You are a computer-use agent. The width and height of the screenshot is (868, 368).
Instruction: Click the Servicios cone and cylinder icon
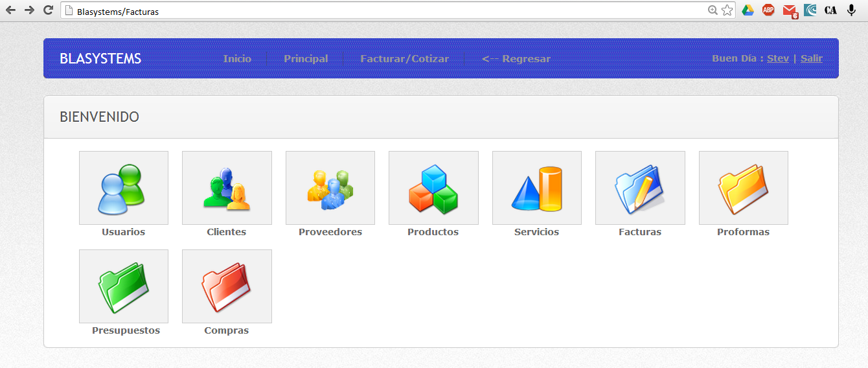point(536,188)
